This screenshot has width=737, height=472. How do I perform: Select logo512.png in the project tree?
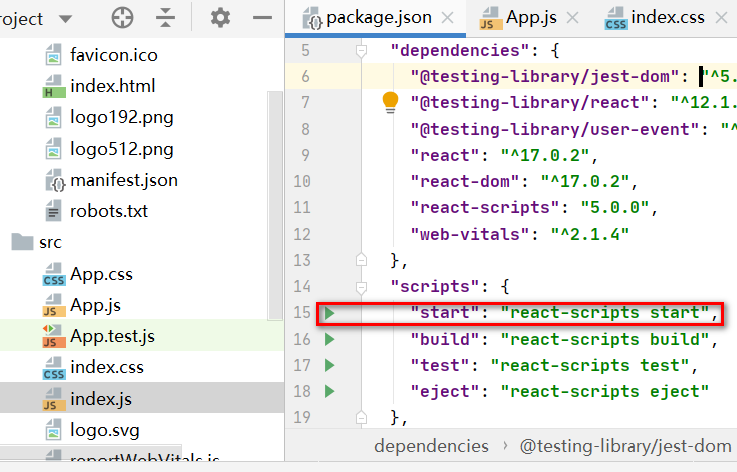point(122,149)
